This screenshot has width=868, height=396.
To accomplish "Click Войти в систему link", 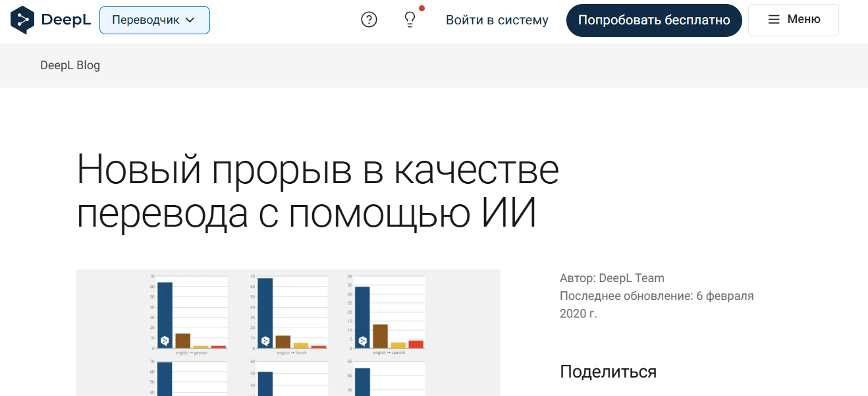I will 497,20.
